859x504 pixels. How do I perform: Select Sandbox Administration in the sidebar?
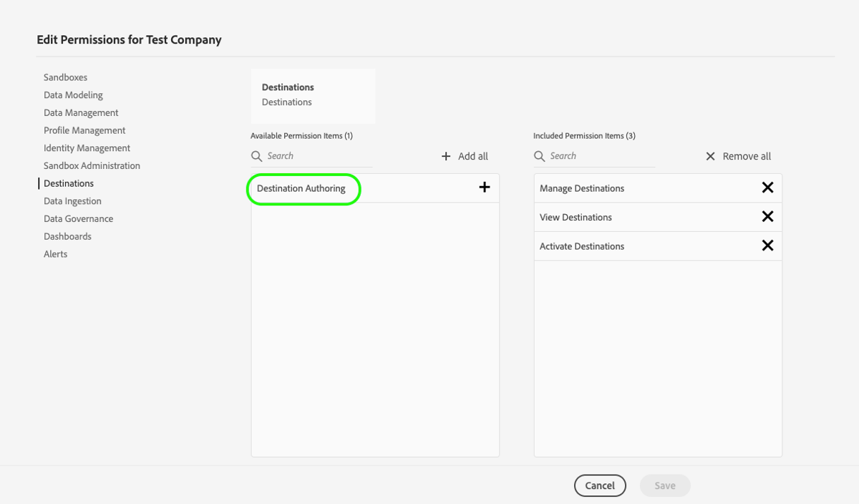[x=92, y=165]
